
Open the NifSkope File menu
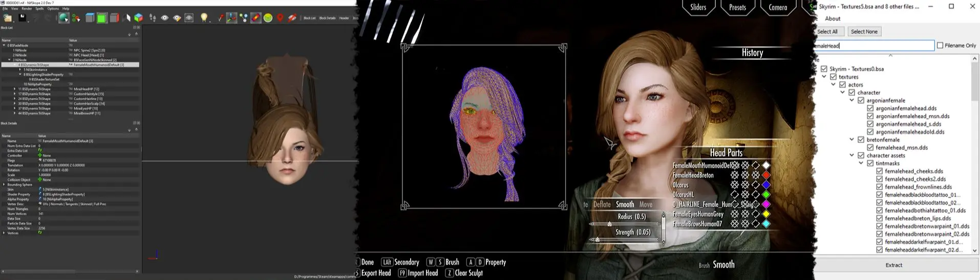(x=5, y=9)
